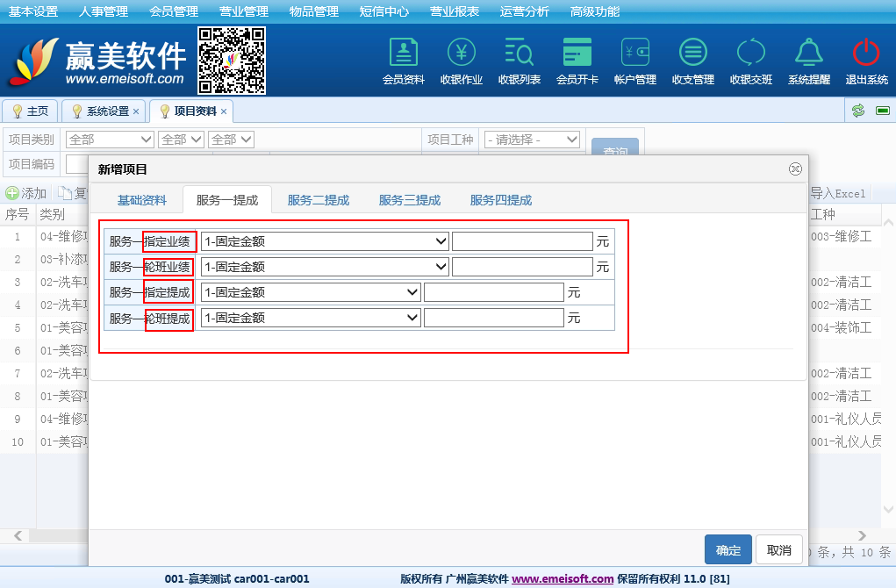Click the 系统提醒 bell icon
The height and width of the screenshot is (588, 896).
pyautogui.click(x=808, y=60)
